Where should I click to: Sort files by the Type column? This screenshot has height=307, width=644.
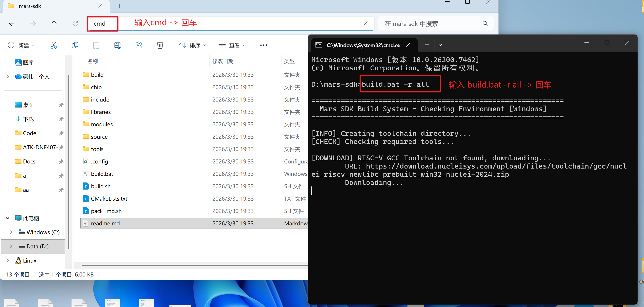[289, 61]
